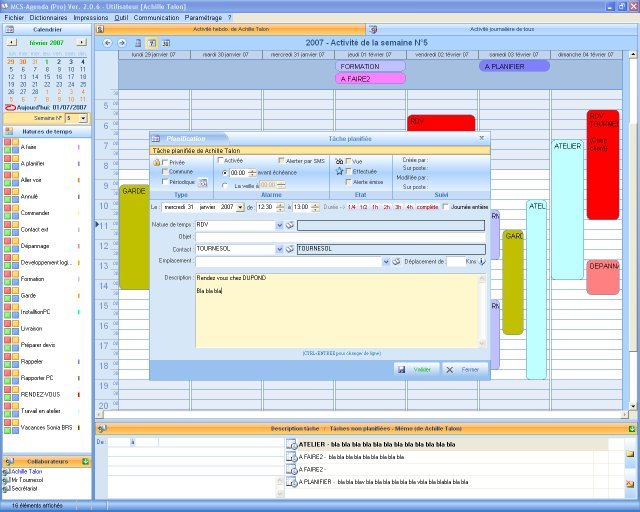Click the icon at left of Description tâche bar

coord(102,429)
